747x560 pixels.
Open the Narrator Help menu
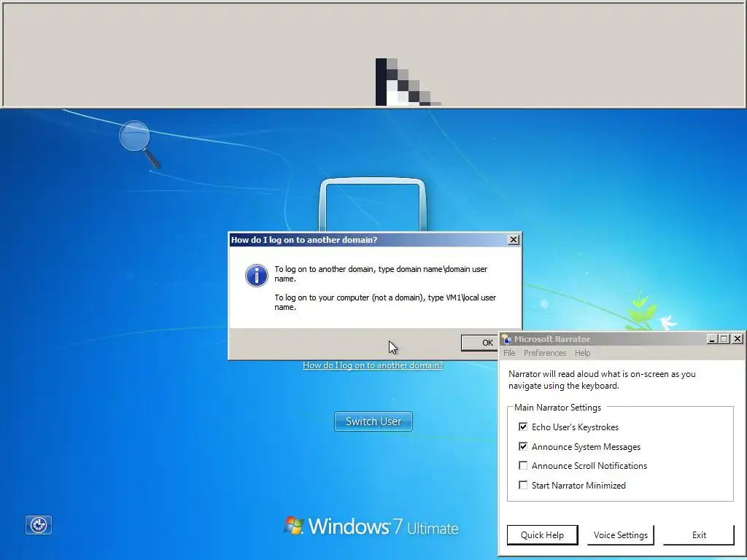coord(582,353)
